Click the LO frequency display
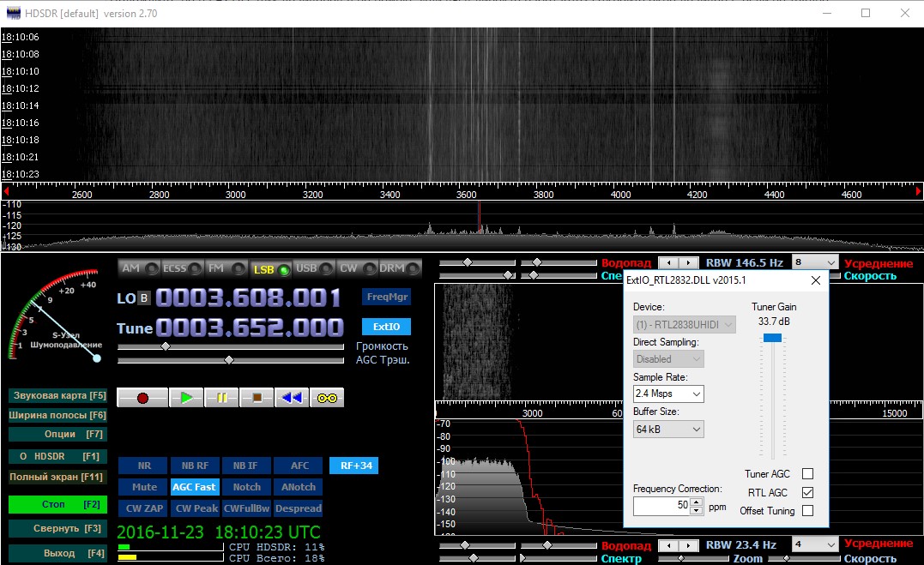 point(248,298)
